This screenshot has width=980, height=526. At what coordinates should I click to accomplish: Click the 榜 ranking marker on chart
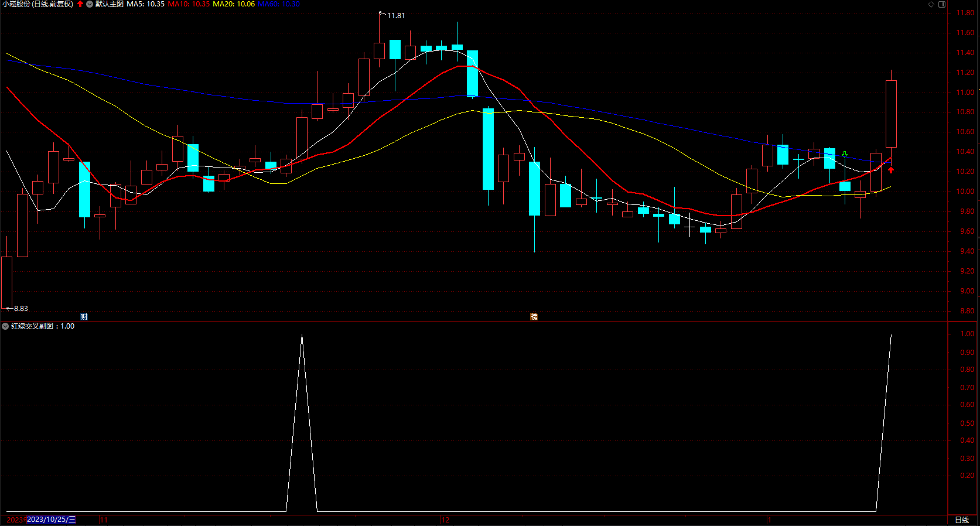point(534,316)
